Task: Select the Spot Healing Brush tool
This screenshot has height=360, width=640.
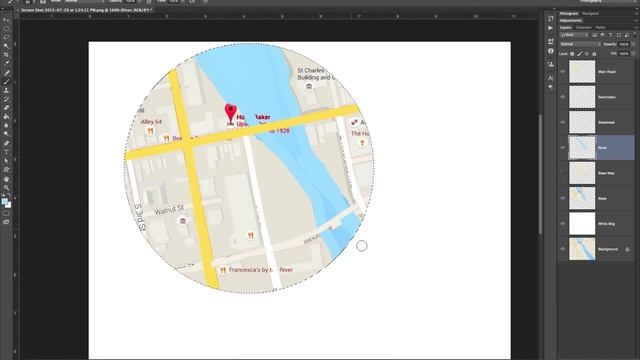Action: click(6, 73)
